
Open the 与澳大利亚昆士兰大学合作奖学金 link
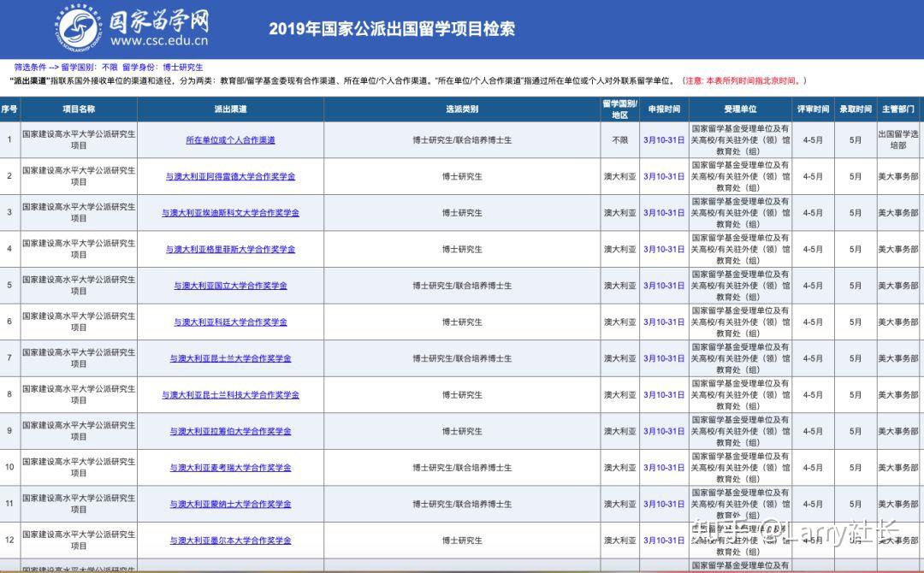(230, 358)
